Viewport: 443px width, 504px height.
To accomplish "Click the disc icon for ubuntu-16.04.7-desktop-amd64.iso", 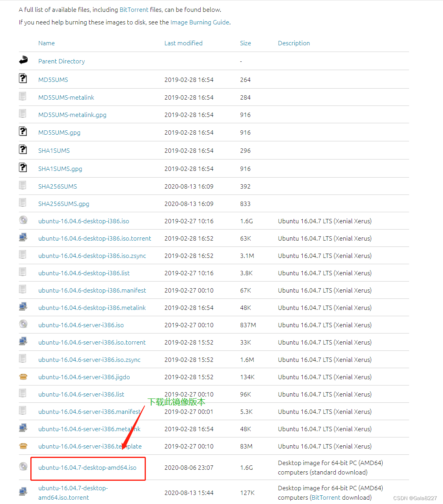I will tap(23, 466).
